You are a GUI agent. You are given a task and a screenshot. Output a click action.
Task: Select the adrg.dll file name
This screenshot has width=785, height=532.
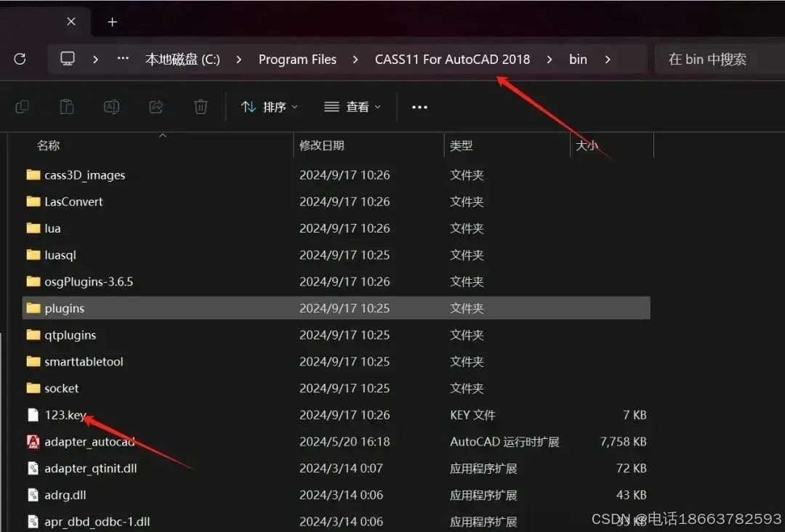tap(65, 496)
